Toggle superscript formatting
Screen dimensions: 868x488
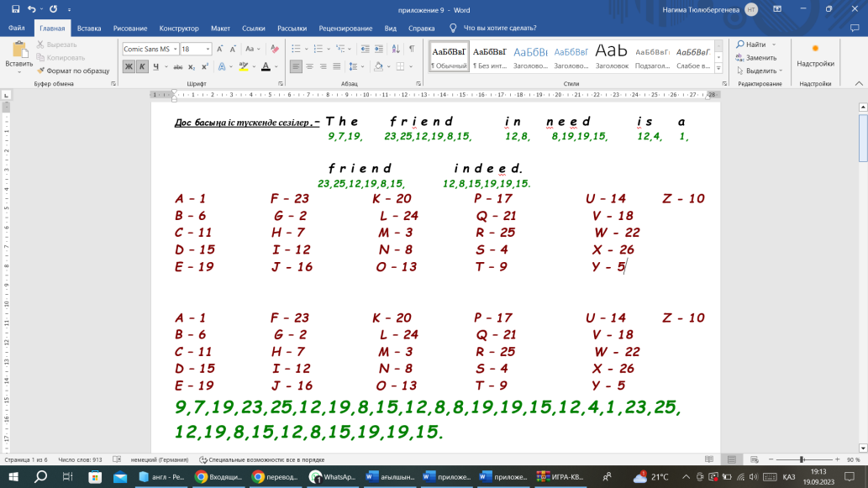(204, 66)
